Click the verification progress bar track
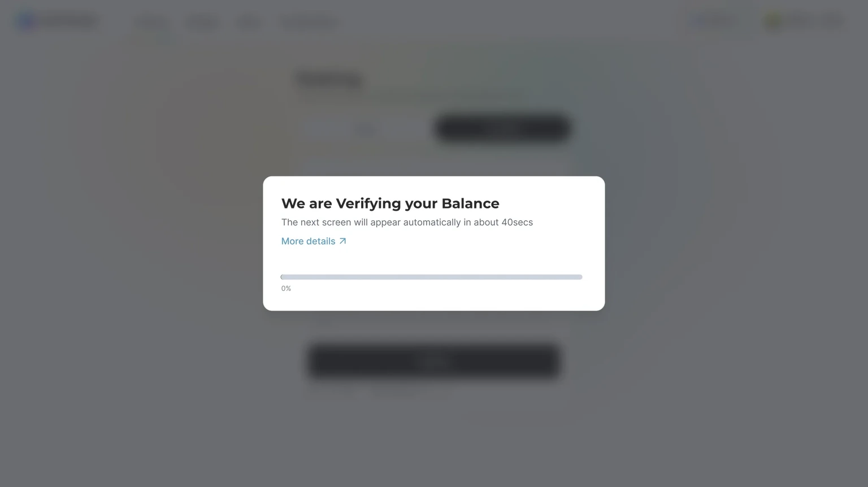The width and height of the screenshot is (868, 487). click(431, 277)
